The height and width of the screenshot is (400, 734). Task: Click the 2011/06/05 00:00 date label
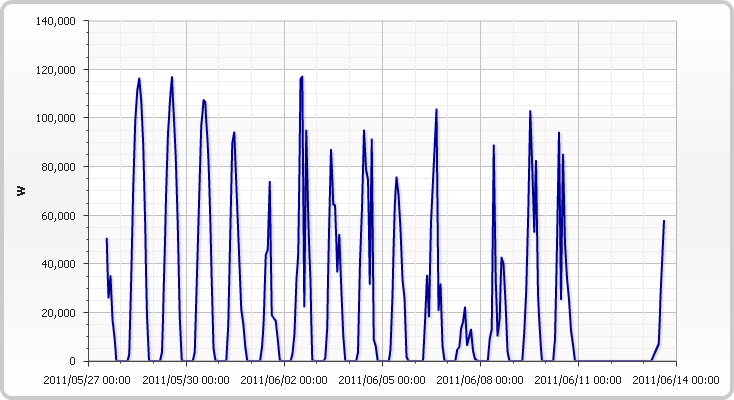382,380
